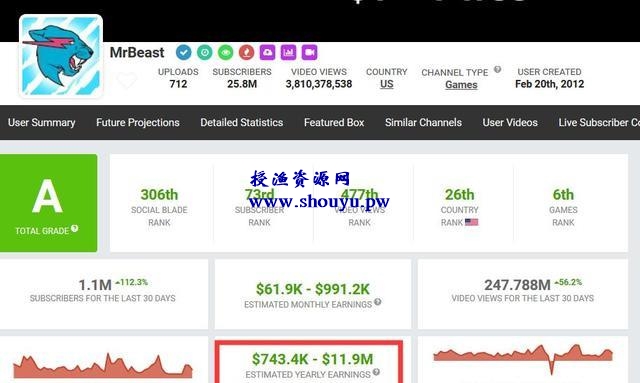Click the $61.9K - $991.2K monthly earnings
Image resolution: width=640 pixels, height=383 pixels.
tap(313, 289)
